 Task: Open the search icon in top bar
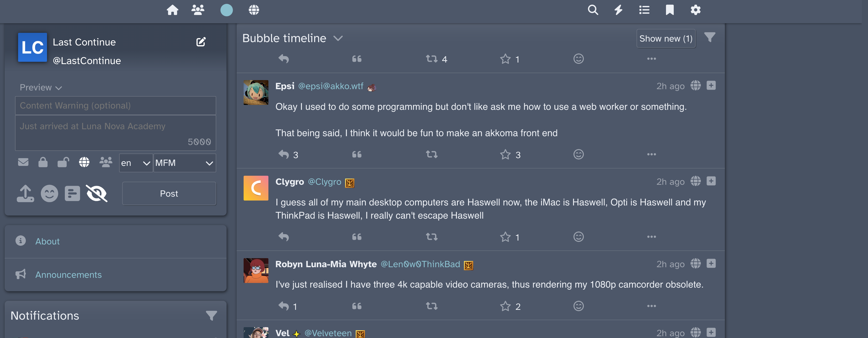[593, 10]
